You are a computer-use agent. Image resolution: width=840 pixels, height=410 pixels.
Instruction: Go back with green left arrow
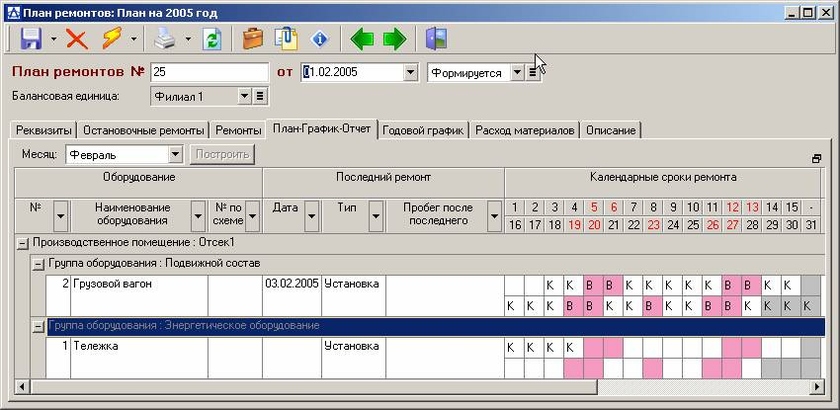click(x=362, y=39)
